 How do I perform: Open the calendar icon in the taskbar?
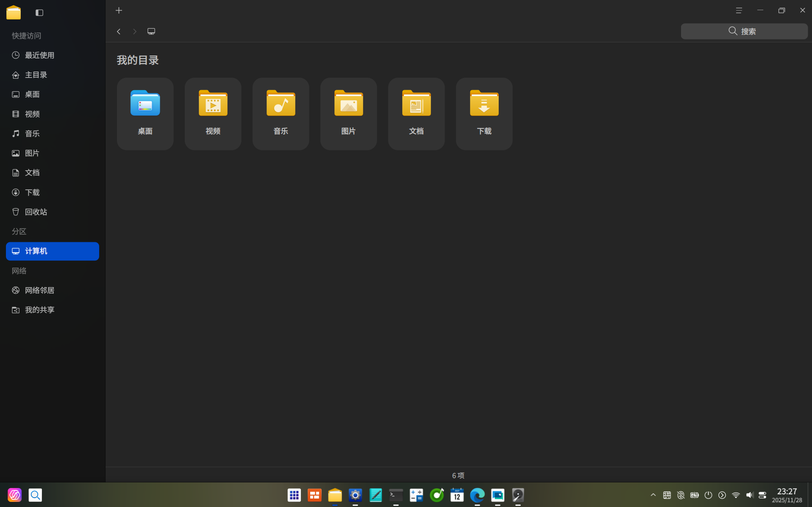tap(457, 495)
